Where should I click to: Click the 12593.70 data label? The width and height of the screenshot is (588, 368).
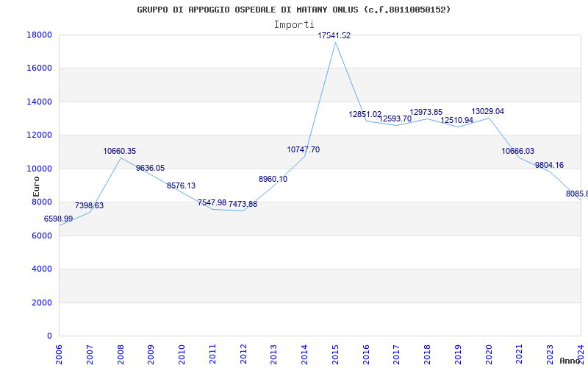(x=395, y=118)
